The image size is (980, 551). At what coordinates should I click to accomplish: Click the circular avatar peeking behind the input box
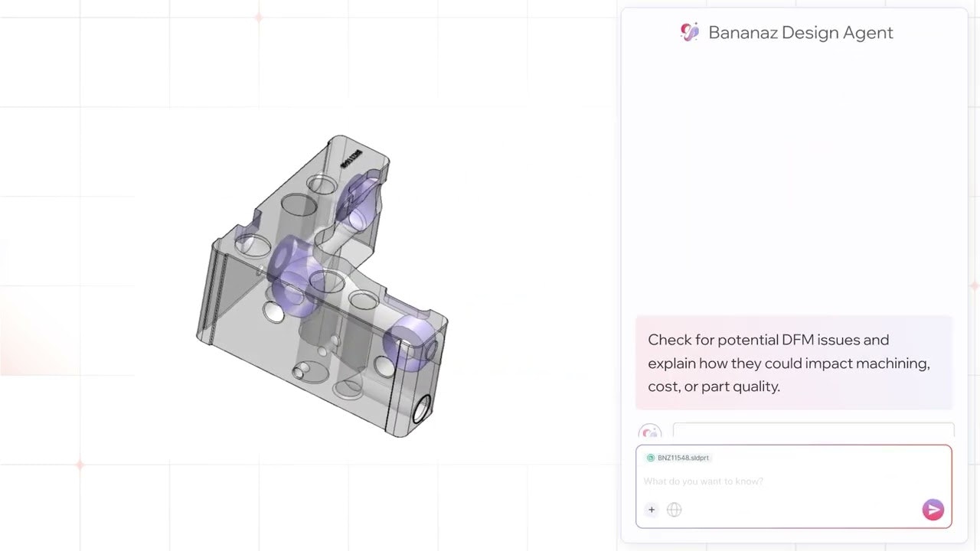[649, 432]
